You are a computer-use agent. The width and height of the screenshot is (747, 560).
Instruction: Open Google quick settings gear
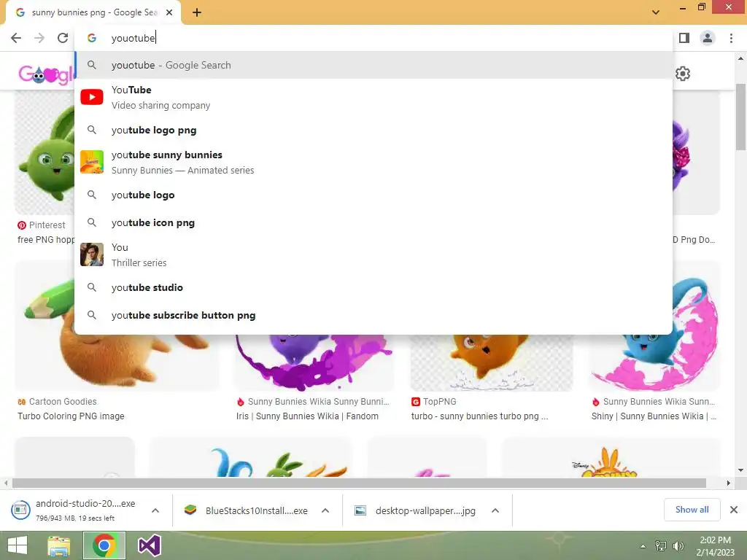click(x=683, y=74)
